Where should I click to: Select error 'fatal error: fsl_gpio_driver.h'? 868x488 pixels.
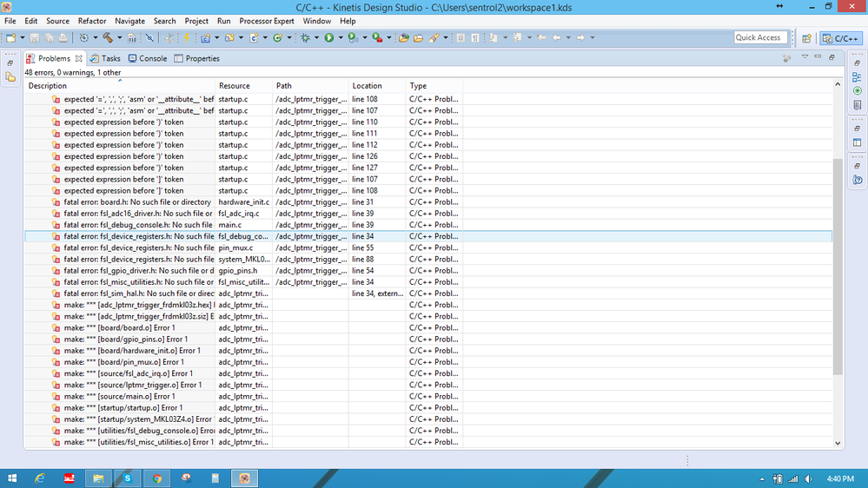(x=427, y=271)
